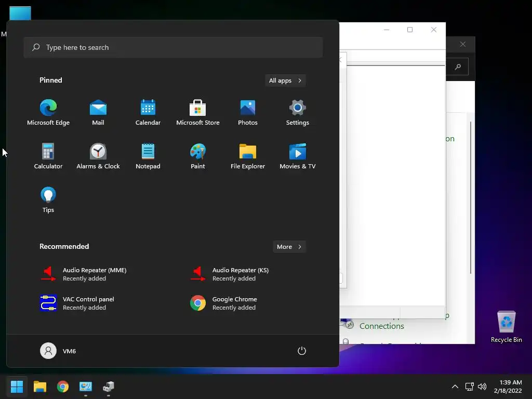Open the Tips app
Viewport: 532px width, 399px height.
48,200
